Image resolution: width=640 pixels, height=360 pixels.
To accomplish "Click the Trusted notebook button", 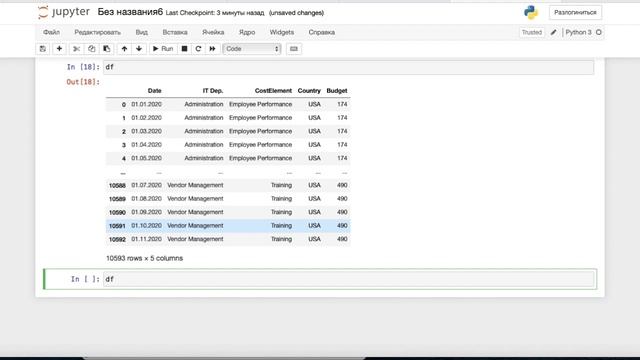I will coord(531,32).
